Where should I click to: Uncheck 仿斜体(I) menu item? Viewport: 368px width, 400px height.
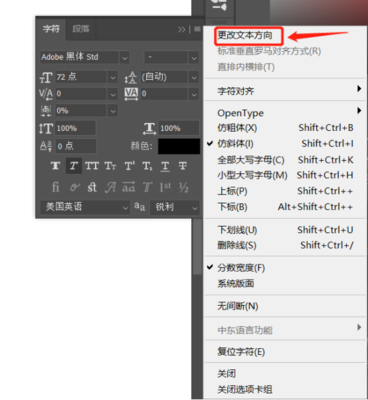[285, 144]
